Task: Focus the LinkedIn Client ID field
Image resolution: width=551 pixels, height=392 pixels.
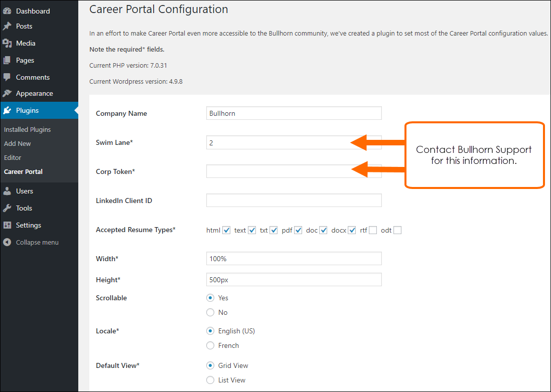Action: [294, 201]
